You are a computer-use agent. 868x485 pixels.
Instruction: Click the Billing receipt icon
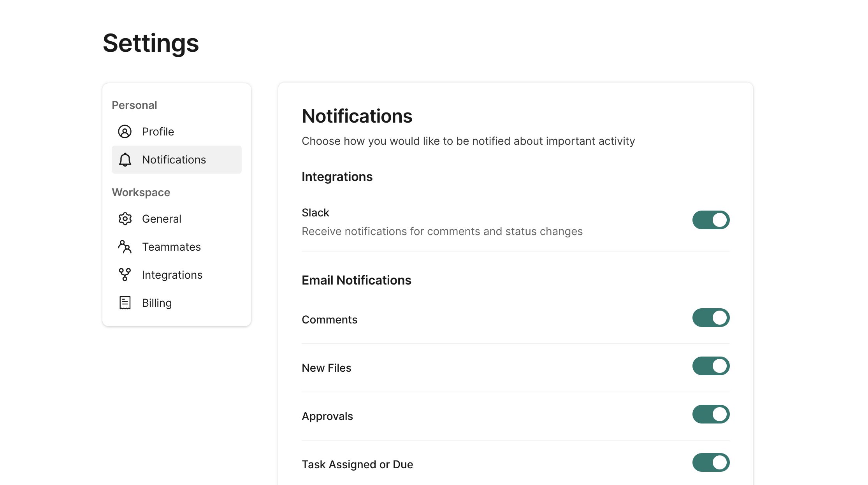(x=125, y=303)
